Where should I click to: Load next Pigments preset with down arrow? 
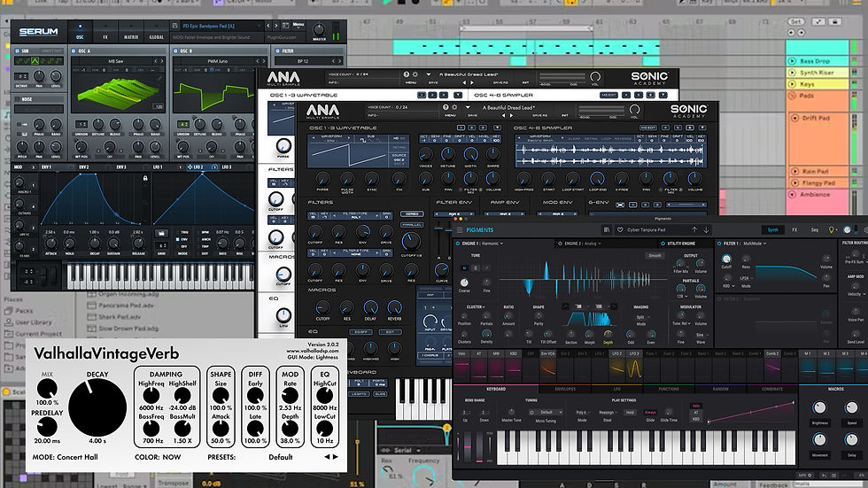point(706,229)
